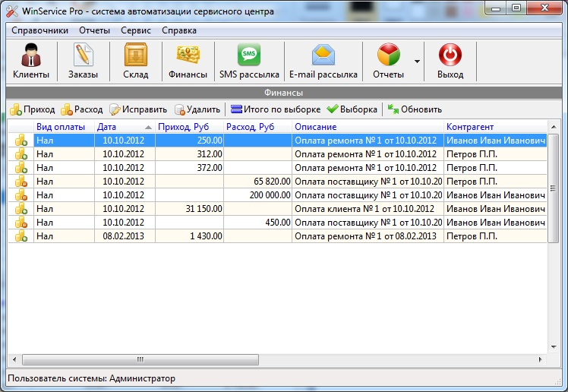Viewport: 568px width, 392px height.
Task: Click Удалить to delete the record
Action: pos(197,109)
